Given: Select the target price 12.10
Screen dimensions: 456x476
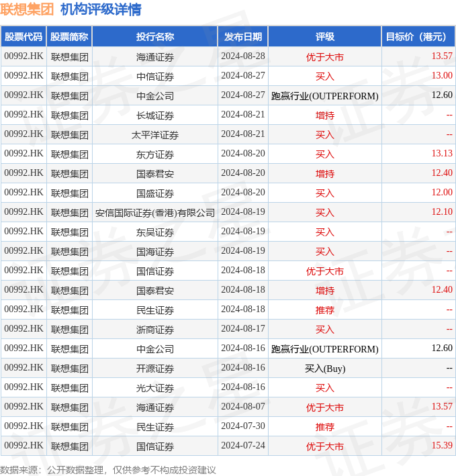Looking at the screenshot, I should pos(442,211).
